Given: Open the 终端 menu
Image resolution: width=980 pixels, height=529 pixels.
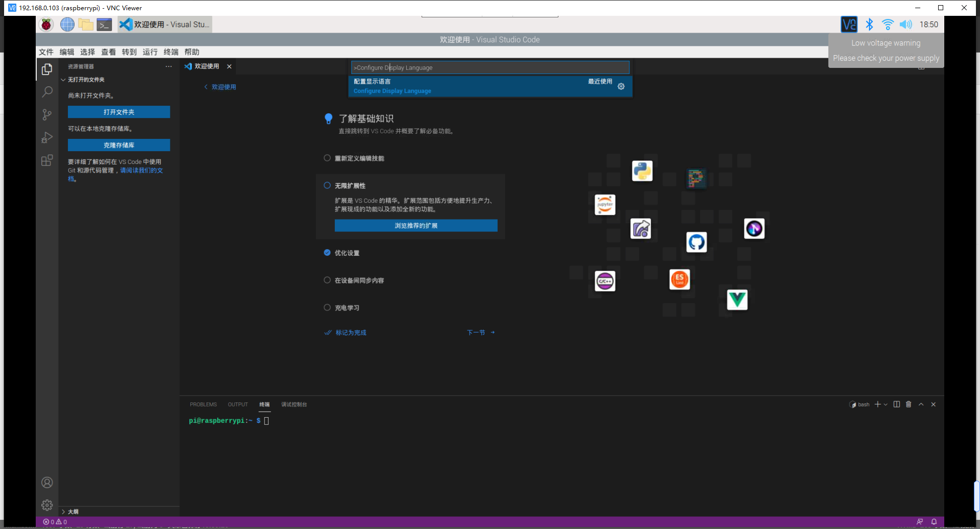Looking at the screenshot, I should [171, 52].
